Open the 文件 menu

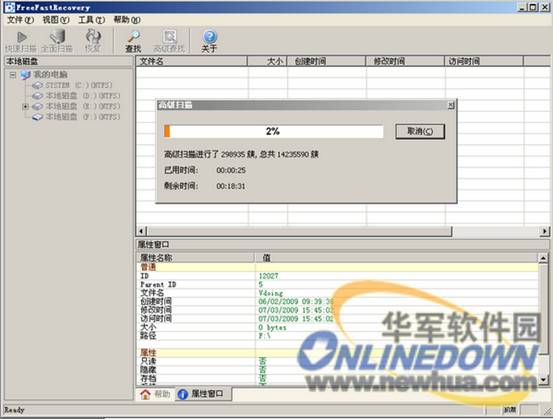pos(20,20)
